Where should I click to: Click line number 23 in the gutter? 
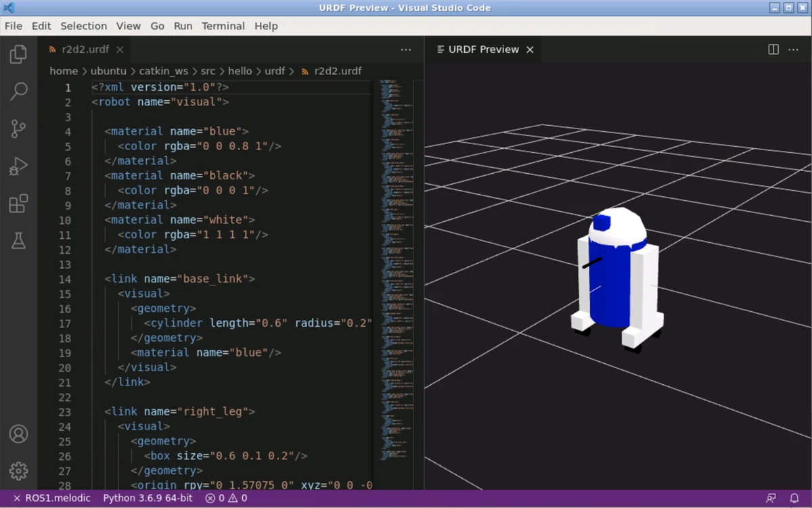64,412
